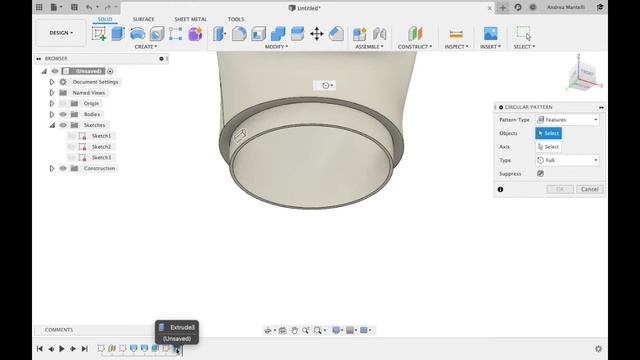Click the Construct plane icon
This screenshot has height=360, width=640.
(x=415, y=33)
